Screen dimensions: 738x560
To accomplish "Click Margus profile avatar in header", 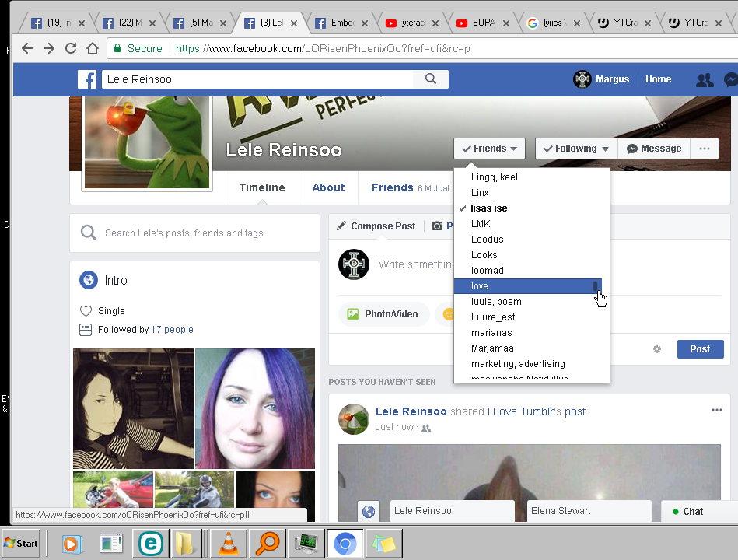I will click(x=582, y=79).
